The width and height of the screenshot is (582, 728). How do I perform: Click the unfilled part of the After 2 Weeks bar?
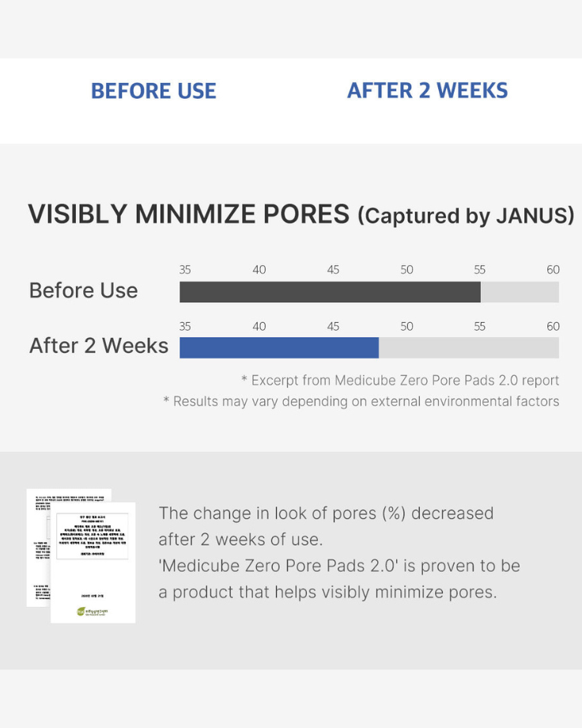tap(468, 348)
